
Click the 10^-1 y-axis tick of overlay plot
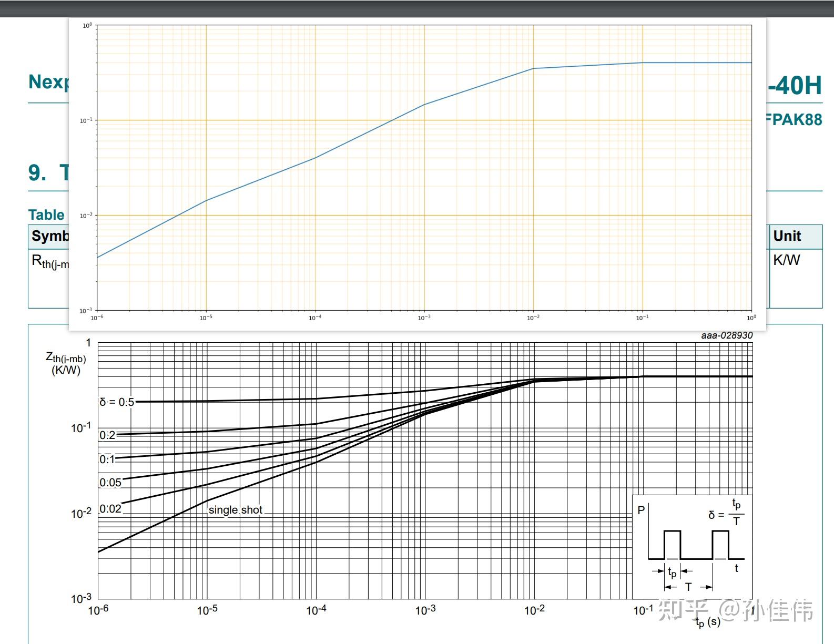click(x=86, y=120)
